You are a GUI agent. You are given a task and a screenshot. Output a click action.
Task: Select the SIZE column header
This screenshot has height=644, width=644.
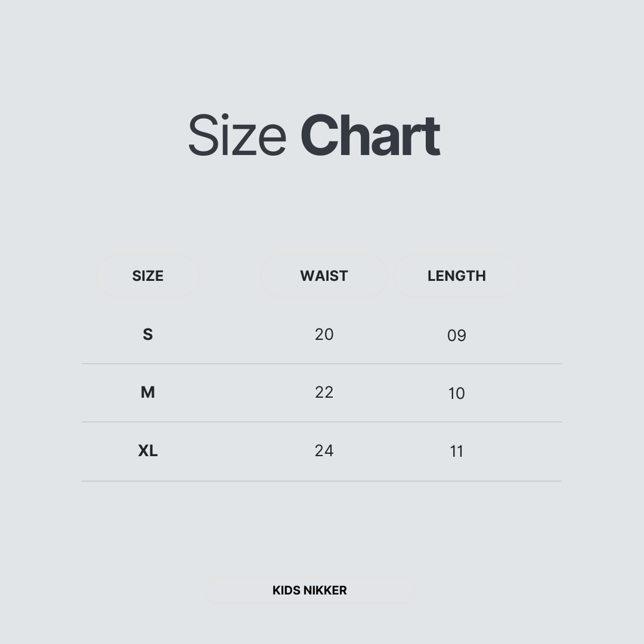tap(148, 275)
